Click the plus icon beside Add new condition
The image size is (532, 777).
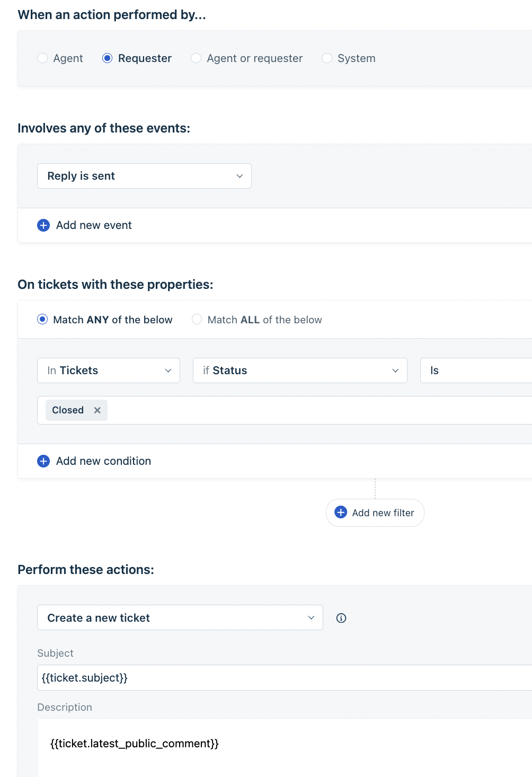click(43, 461)
